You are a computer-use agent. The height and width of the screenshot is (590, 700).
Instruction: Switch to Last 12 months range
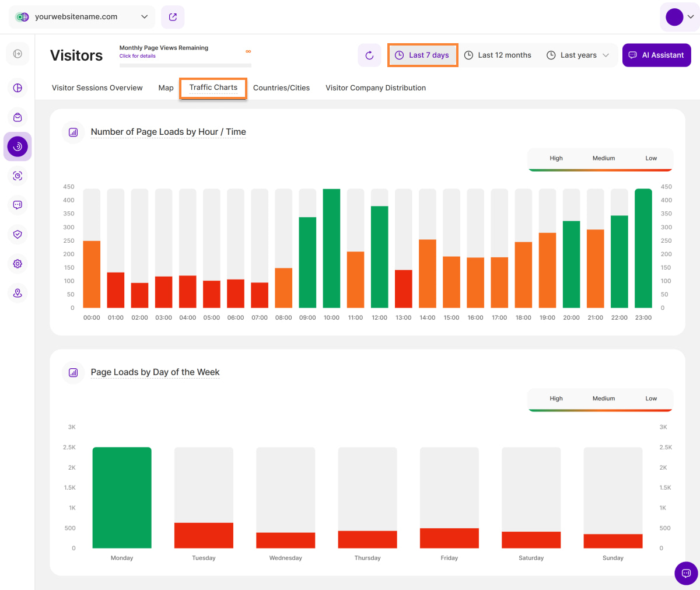point(498,55)
